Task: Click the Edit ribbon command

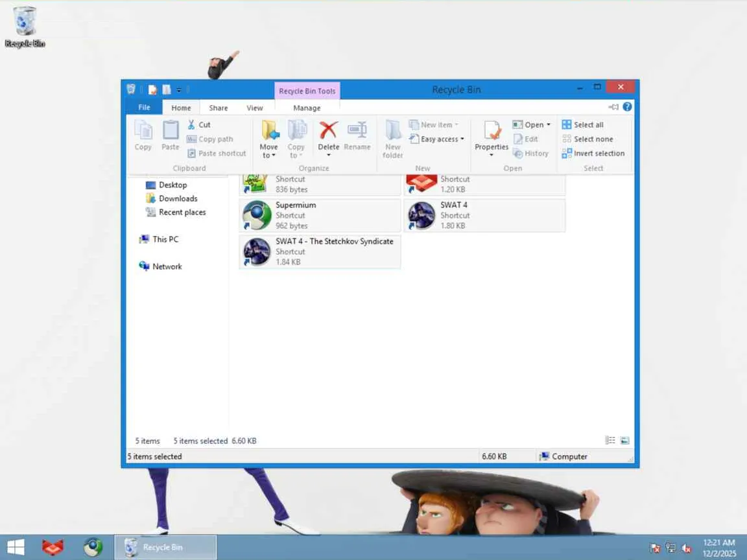Action: coord(525,139)
